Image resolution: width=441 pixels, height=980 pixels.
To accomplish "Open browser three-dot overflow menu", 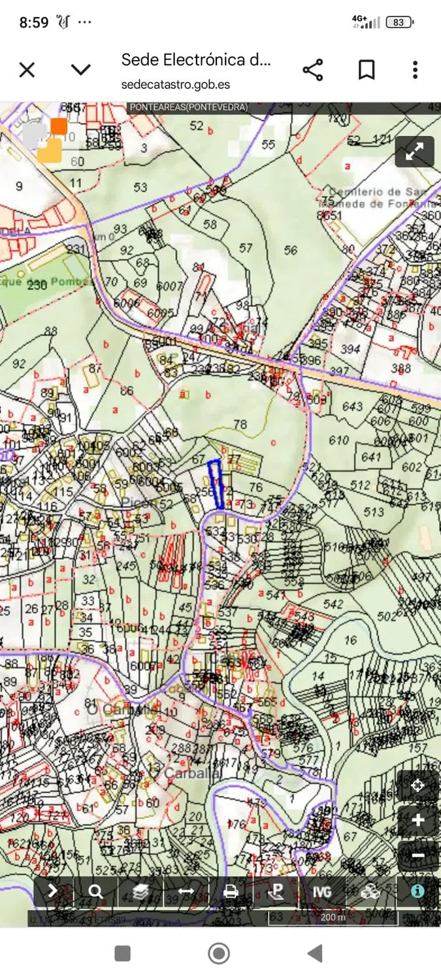I will pyautogui.click(x=415, y=70).
